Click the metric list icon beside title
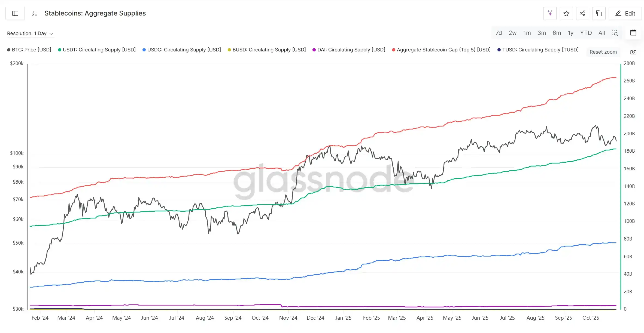The image size is (644, 333). 35,13
